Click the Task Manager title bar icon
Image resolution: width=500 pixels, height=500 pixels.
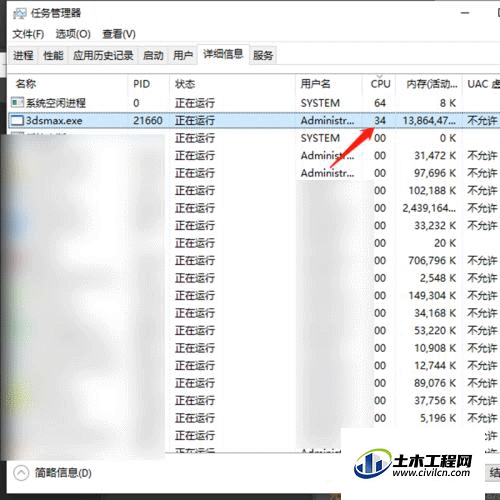click(x=19, y=13)
